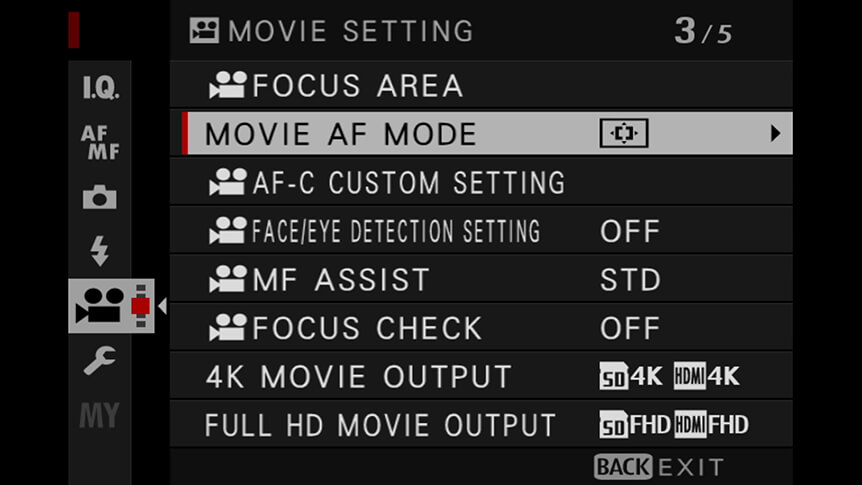
Task: Open the wrench setup tab
Action: pyautogui.click(x=100, y=360)
